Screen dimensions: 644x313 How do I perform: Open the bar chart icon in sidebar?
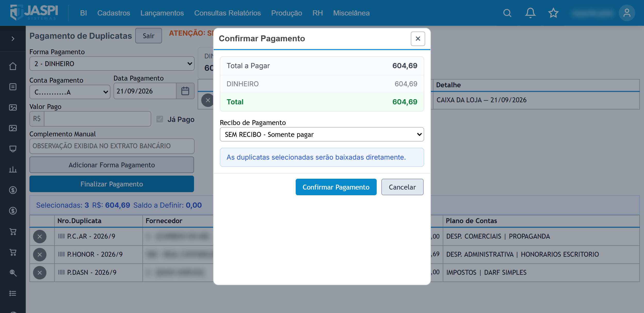pos(13,169)
